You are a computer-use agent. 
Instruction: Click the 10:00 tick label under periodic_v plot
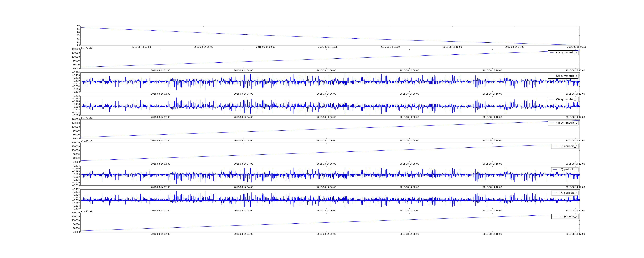coord(492,234)
